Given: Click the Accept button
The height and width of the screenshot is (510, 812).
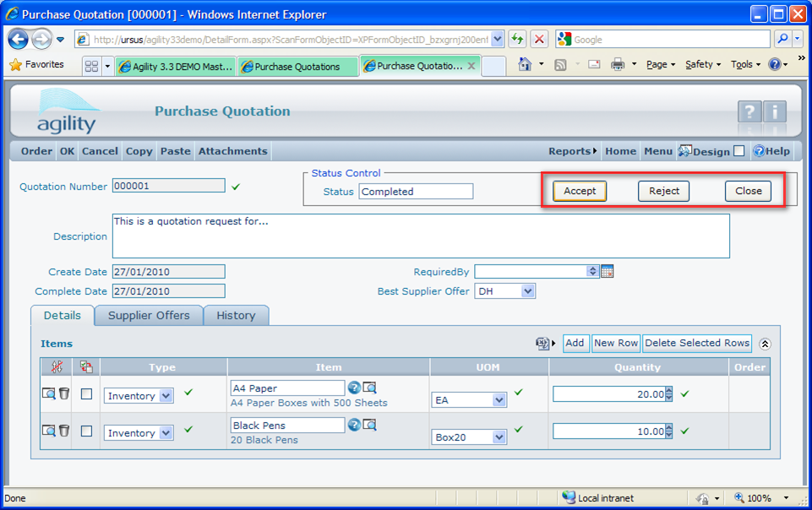Looking at the screenshot, I should tap(580, 191).
